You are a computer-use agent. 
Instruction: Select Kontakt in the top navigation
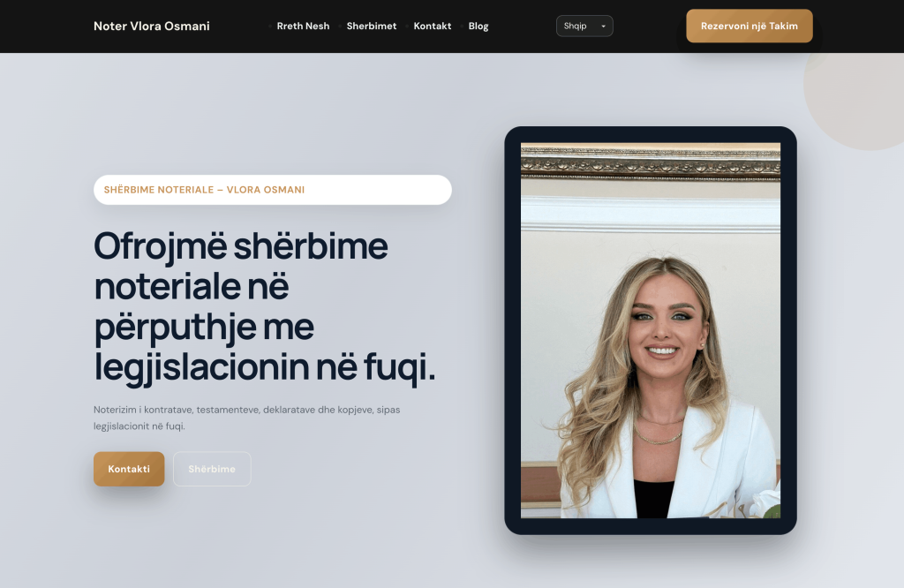click(433, 26)
